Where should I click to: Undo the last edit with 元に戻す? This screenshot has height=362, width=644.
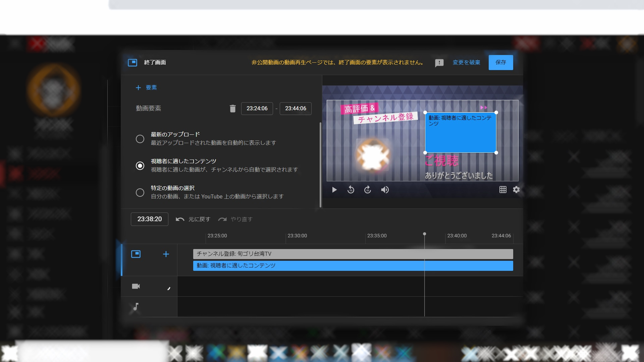193,219
